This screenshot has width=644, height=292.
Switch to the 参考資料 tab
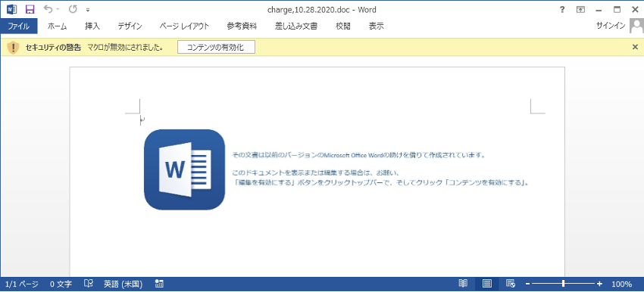[242, 26]
